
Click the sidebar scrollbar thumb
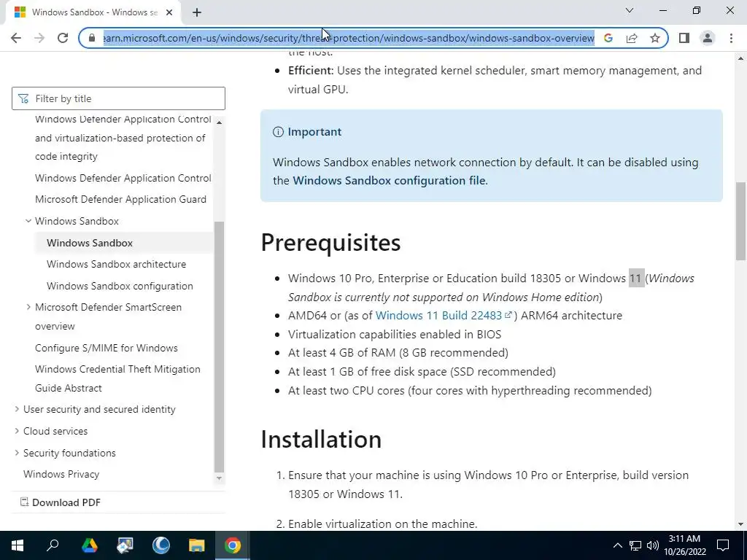tap(219, 346)
